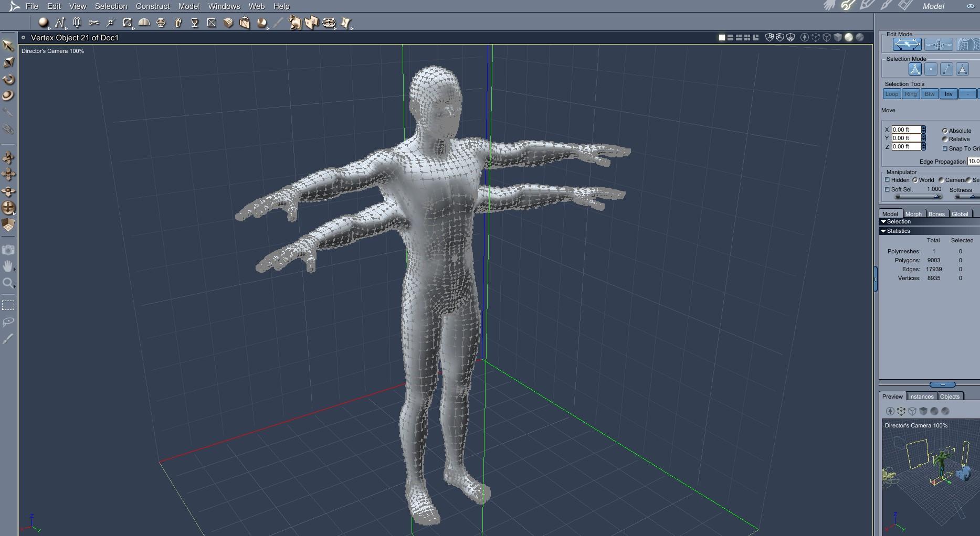Select the arrow Move/Selection tool
This screenshot has width=980, height=536.
[x=8, y=46]
